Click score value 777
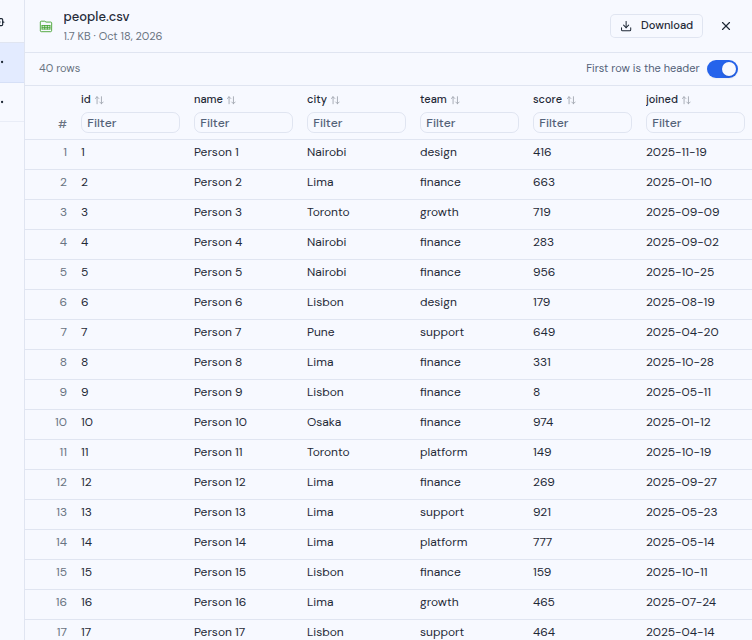The height and width of the screenshot is (640, 752). point(542,542)
